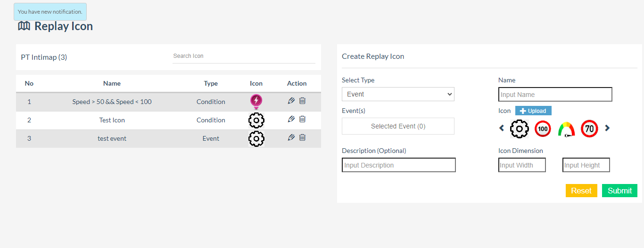Delete the Test Icon entry
644x248 pixels.
coord(303,119)
